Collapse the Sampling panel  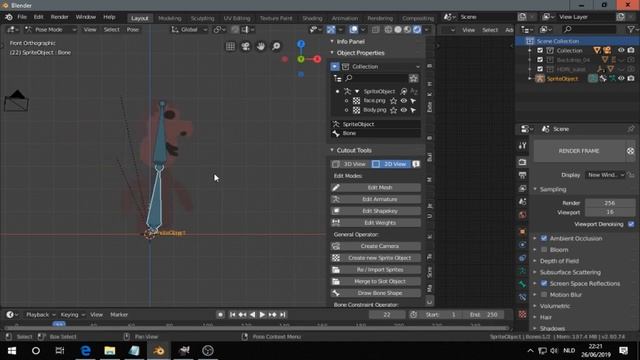[553, 189]
